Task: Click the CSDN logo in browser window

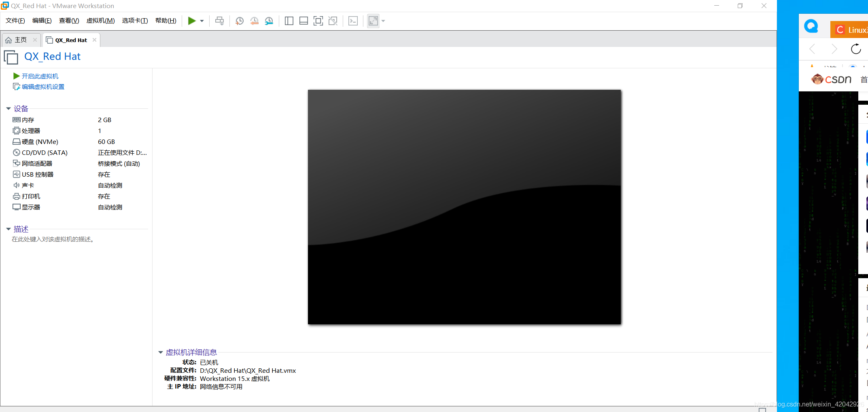Action: (x=831, y=79)
